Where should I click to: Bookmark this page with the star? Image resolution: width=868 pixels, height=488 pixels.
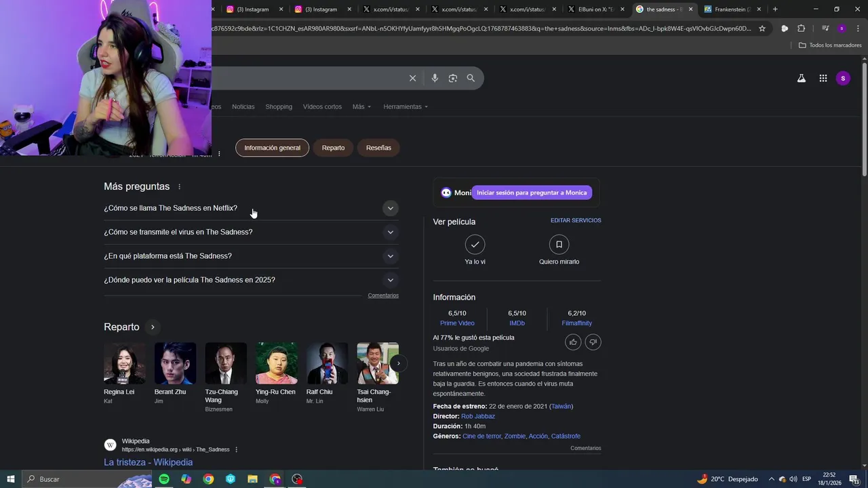tap(762, 28)
